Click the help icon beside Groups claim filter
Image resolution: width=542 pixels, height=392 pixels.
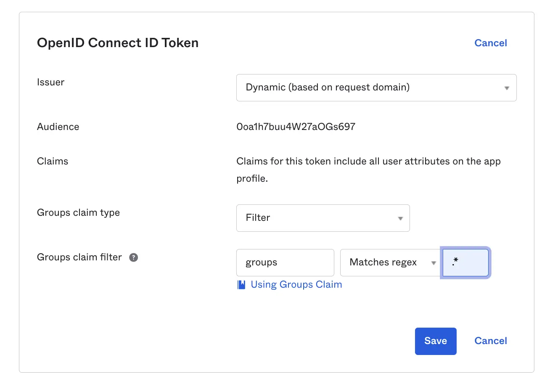point(133,257)
